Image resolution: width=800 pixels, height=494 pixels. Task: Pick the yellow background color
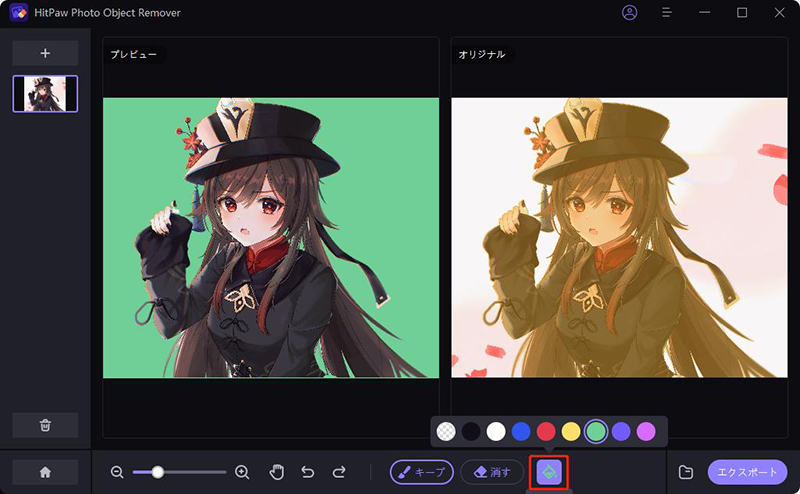(x=571, y=431)
